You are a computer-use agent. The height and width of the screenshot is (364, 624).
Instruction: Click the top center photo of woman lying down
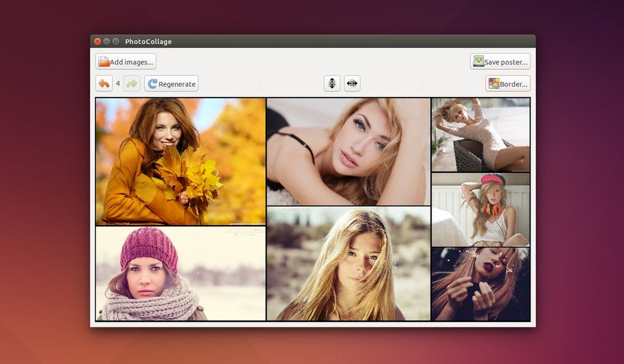pyautogui.click(x=348, y=151)
